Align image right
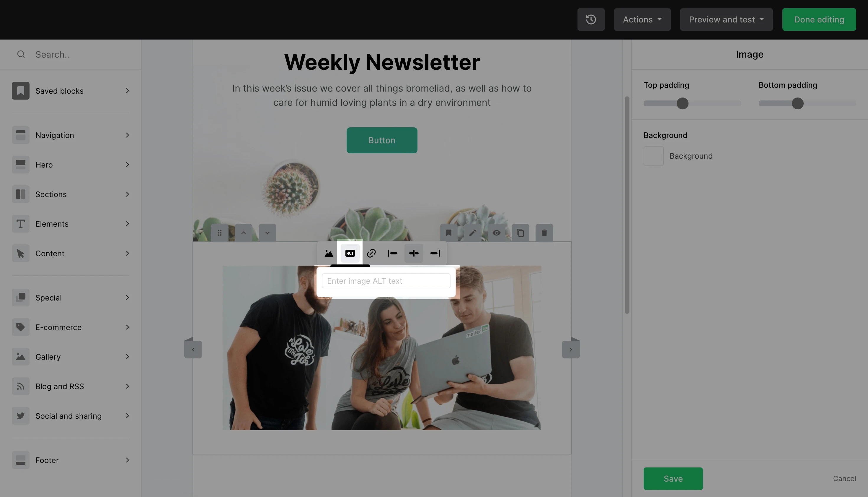This screenshot has width=868, height=497. [x=435, y=253]
